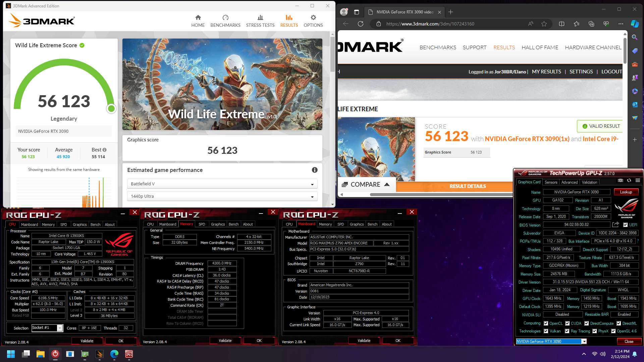Take a GPU-Z screenshot with the camera icon

[621, 180]
